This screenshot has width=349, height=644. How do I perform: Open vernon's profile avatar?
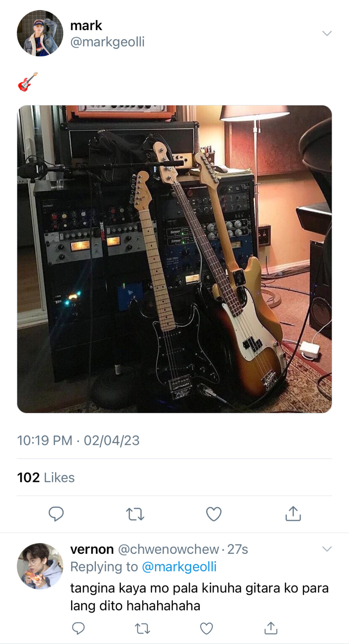pos(40,566)
